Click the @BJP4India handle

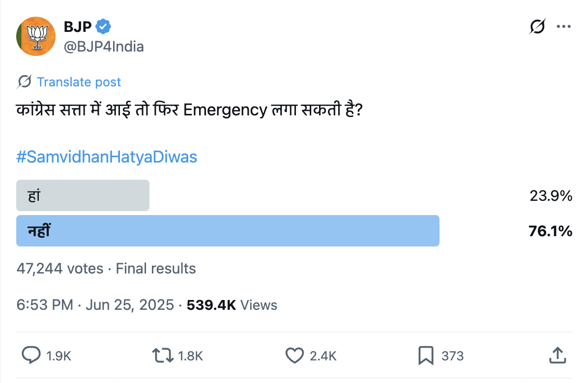click(x=104, y=47)
